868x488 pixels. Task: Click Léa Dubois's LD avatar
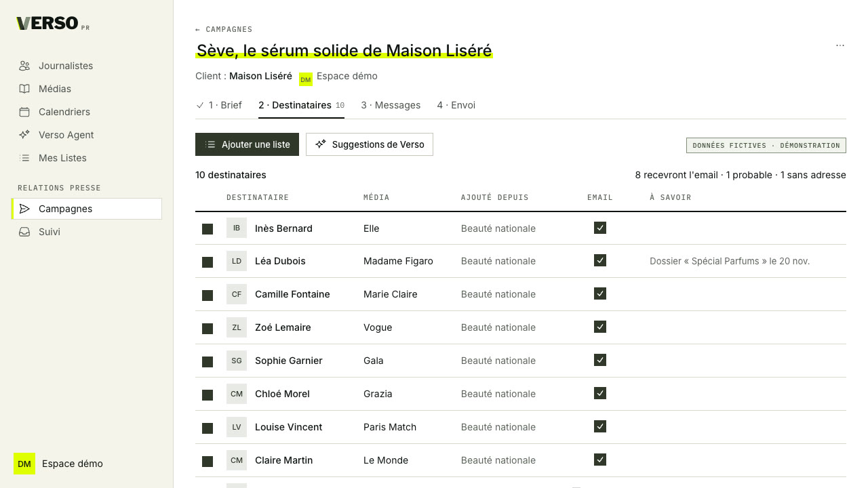[x=237, y=261]
